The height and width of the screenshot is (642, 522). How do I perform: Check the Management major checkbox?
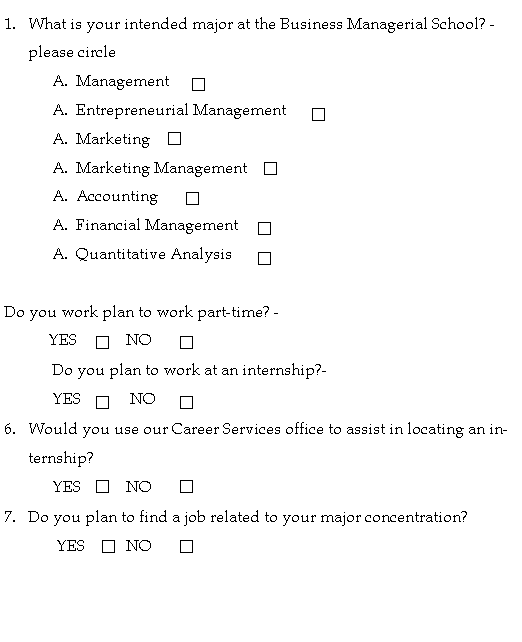point(199,84)
